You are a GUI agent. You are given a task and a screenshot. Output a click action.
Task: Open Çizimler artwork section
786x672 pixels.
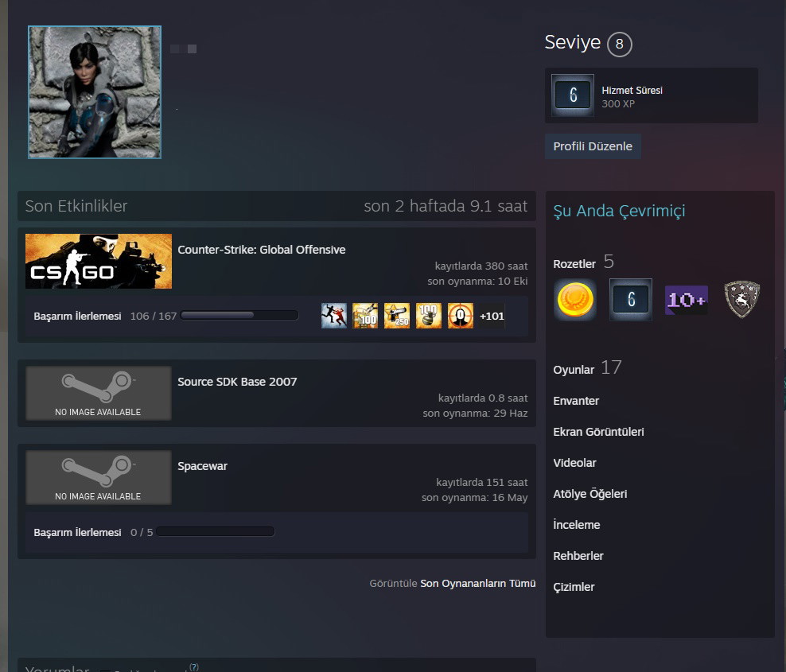pos(574,587)
